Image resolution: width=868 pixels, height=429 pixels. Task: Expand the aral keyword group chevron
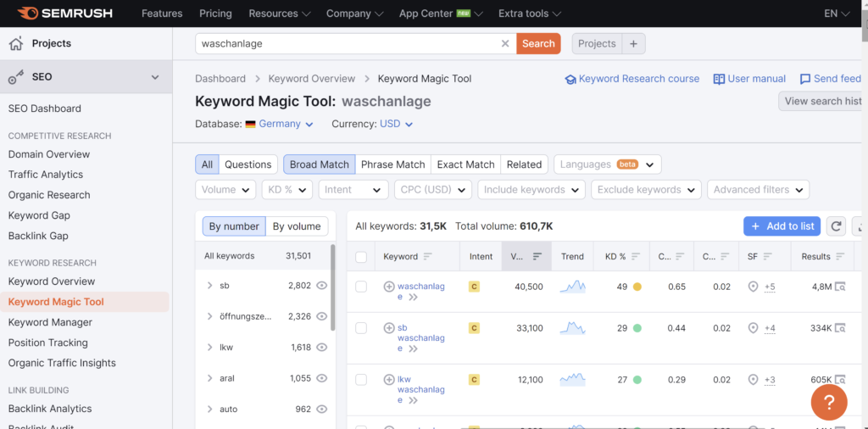coord(210,379)
